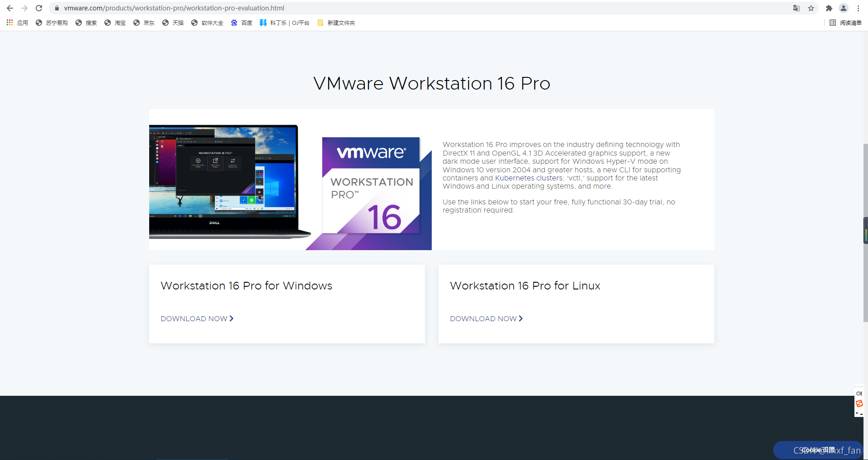Click the CH input language indicator
Image resolution: width=868 pixels, height=460 pixels.
pyautogui.click(x=859, y=394)
